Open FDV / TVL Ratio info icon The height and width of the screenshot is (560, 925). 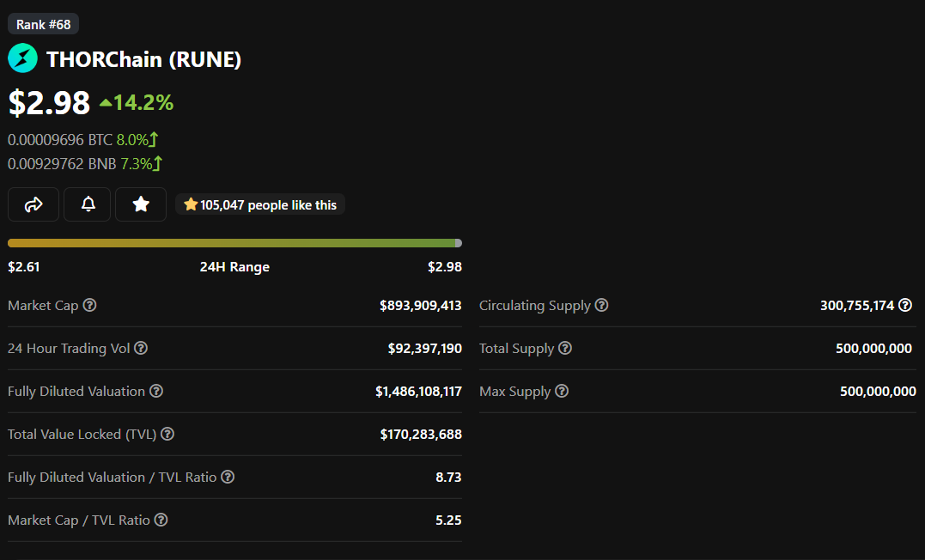228,477
